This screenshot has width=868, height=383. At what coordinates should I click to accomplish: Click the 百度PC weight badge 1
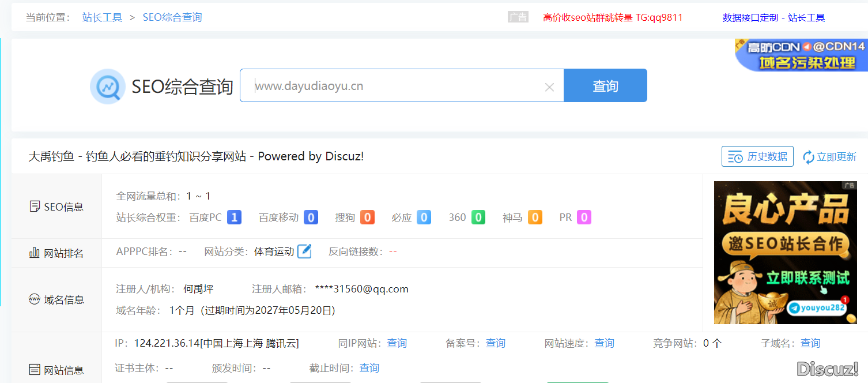[234, 217]
